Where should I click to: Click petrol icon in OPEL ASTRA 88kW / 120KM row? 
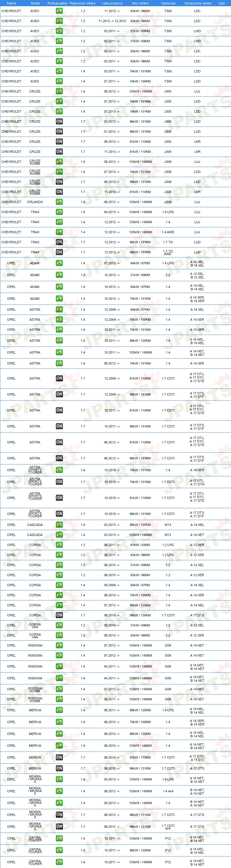click(59, 341)
